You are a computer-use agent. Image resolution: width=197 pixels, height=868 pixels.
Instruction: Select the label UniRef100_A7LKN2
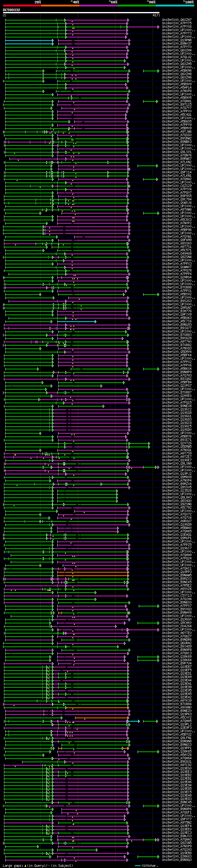coord(177,162)
